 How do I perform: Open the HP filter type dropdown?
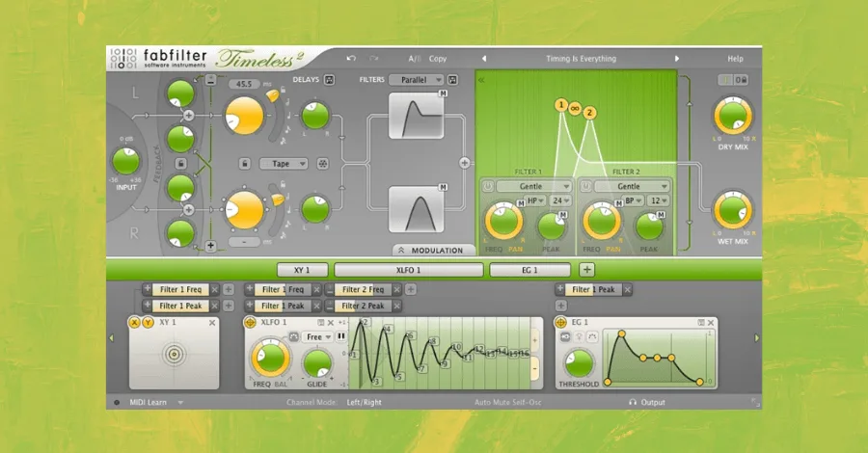click(535, 200)
